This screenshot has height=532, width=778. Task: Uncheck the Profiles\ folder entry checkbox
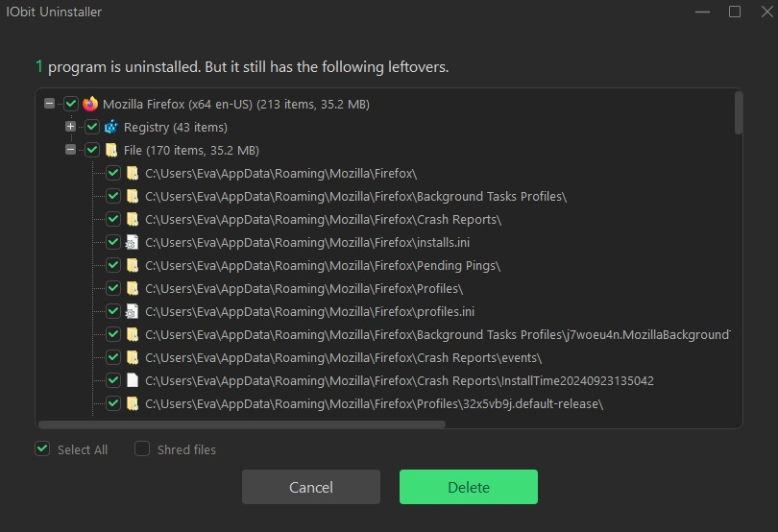[113, 288]
